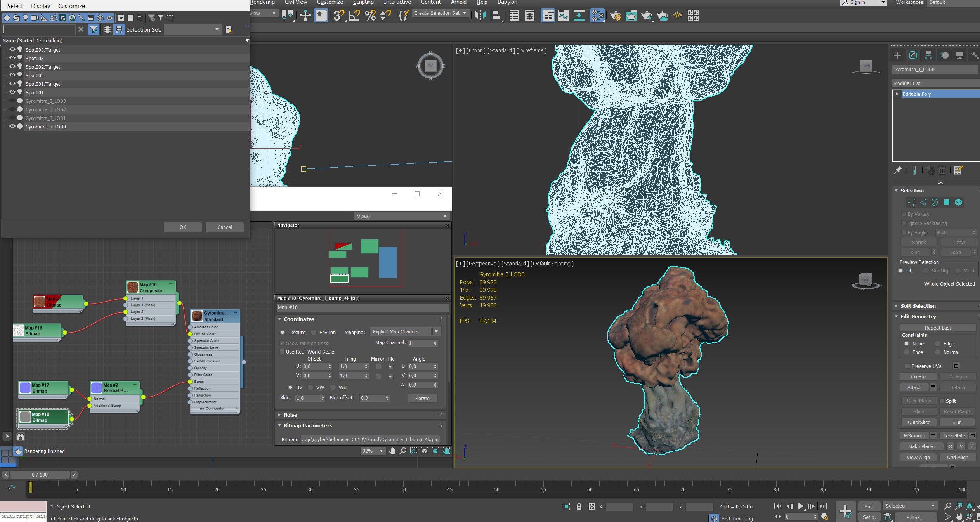Open the Material Editor icon

point(597,16)
